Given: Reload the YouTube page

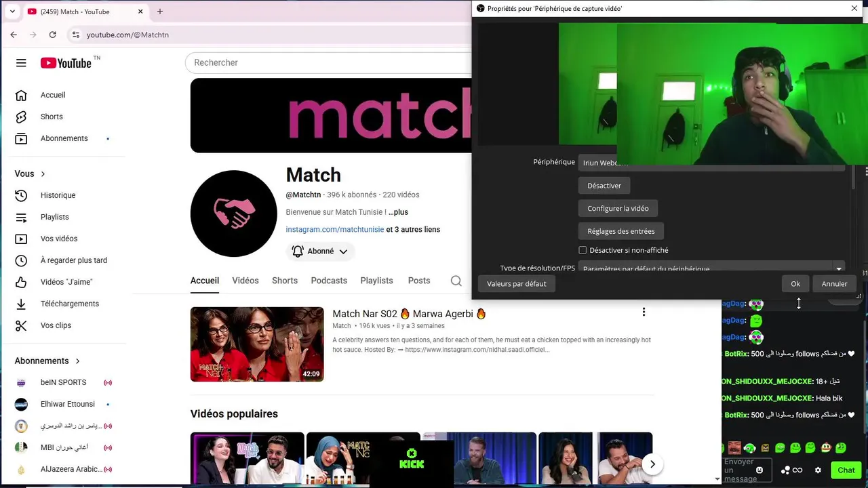Looking at the screenshot, I should [x=52, y=35].
